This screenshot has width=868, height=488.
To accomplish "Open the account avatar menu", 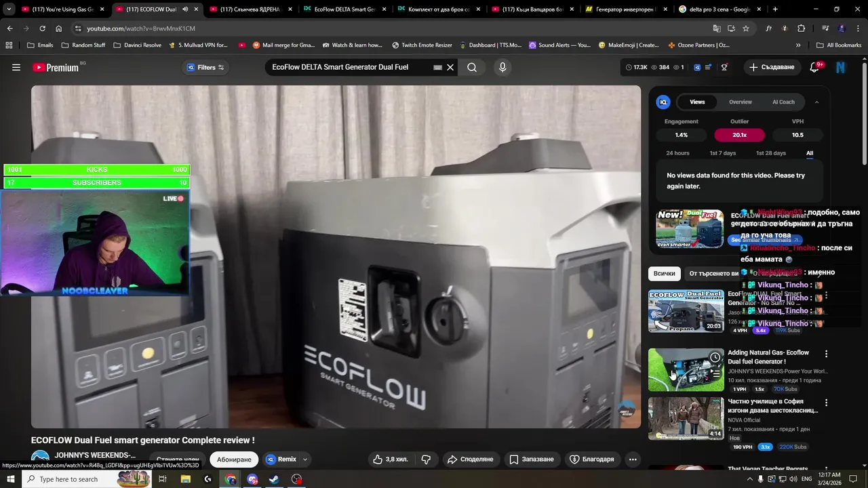I will point(841,67).
